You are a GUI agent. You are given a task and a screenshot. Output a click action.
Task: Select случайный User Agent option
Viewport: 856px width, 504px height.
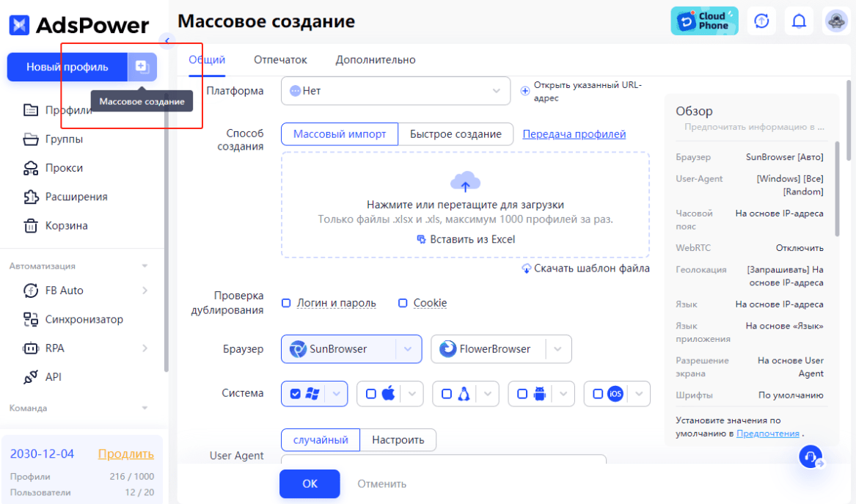click(x=321, y=440)
